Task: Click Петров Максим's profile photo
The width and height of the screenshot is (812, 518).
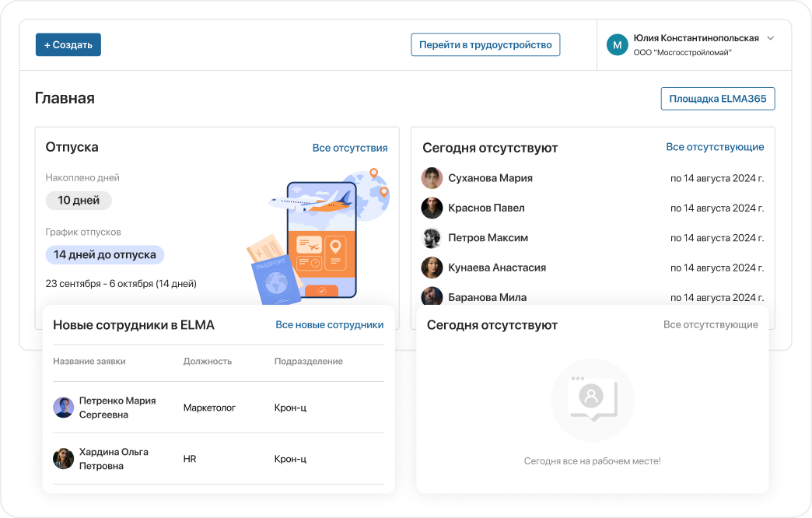Action: tap(432, 238)
